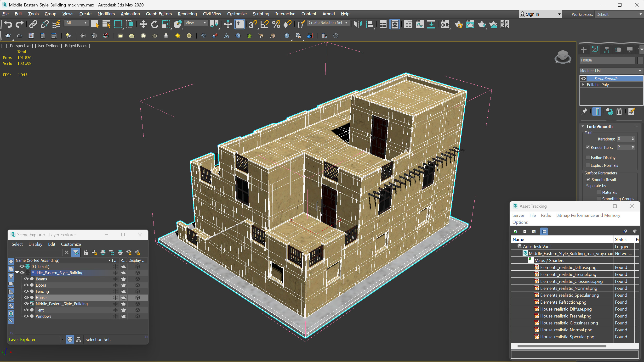644x362 pixels.
Task: Select the Select and Link tool
Action: point(33,24)
